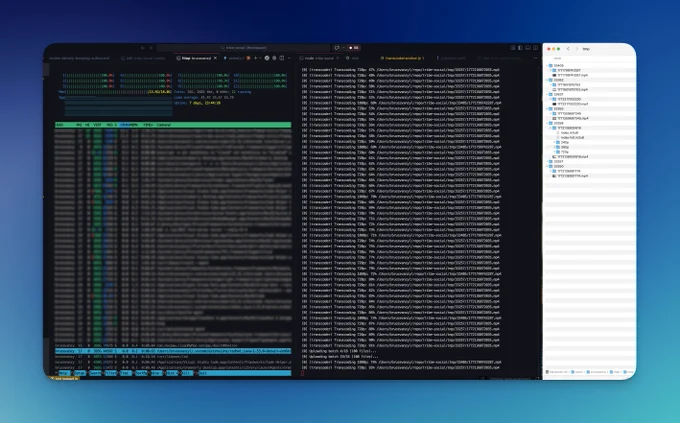Open the tribe-social workspace search field

[244, 48]
